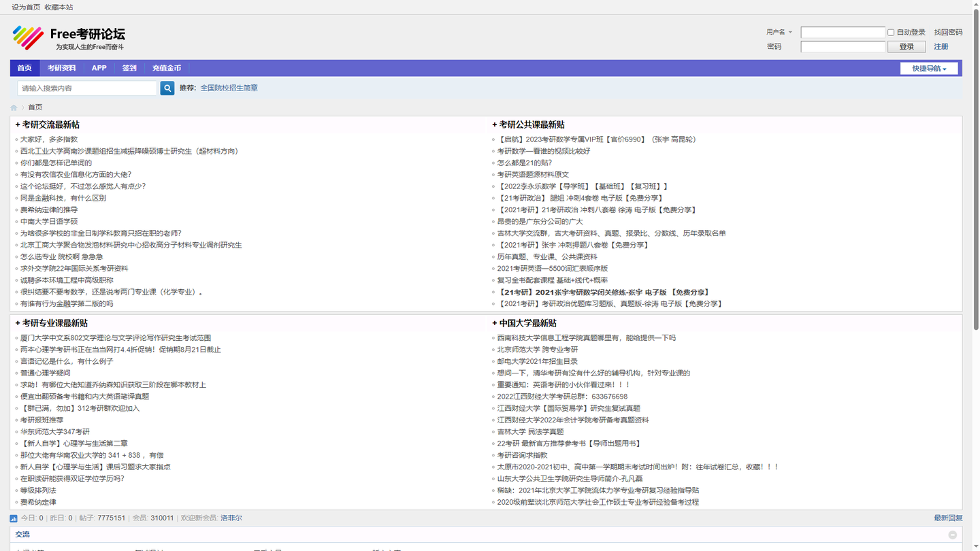
Task: Open the post 北京师范大学 跨专业考研
Action: coord(538,350)
